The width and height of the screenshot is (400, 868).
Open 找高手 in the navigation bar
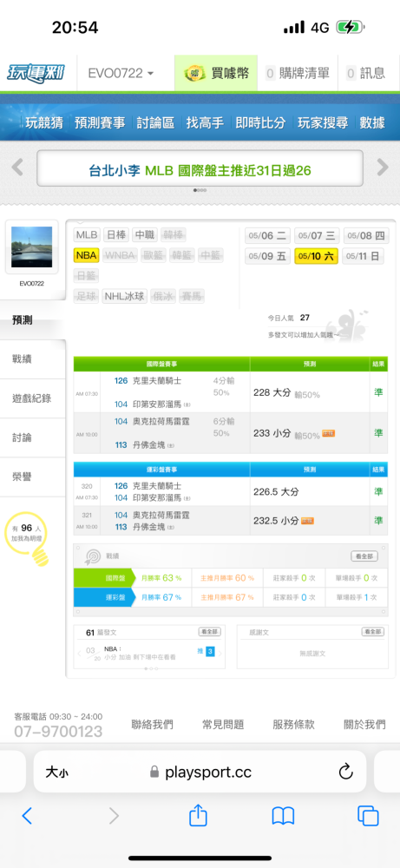tap(206, 122)
